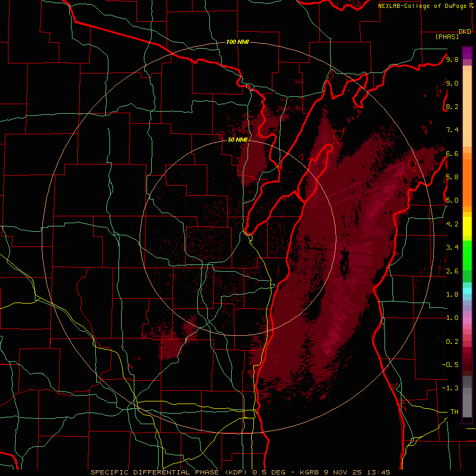
Task: Click the 1.8 value on the color scale
Action: pyautogui.click(x=452, y=295)
